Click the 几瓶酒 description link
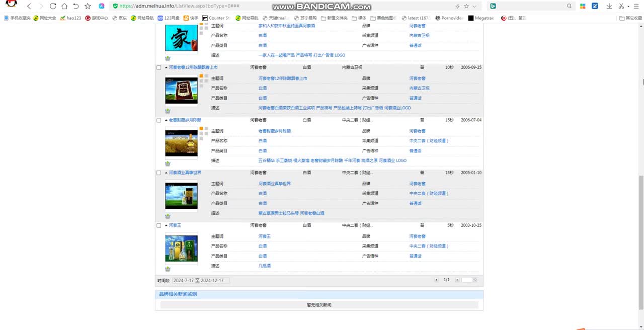Image resolution: width=644 pixels, height=330 pixels. 265,266
